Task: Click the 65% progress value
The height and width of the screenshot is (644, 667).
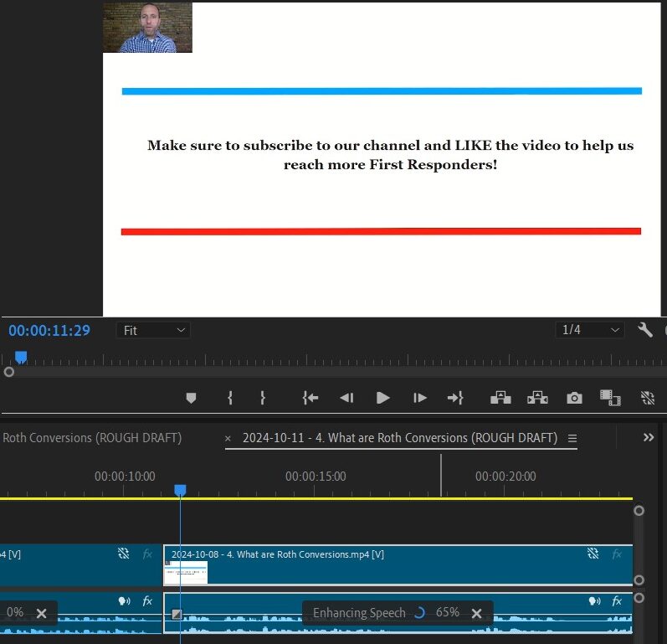Action: 448,612
